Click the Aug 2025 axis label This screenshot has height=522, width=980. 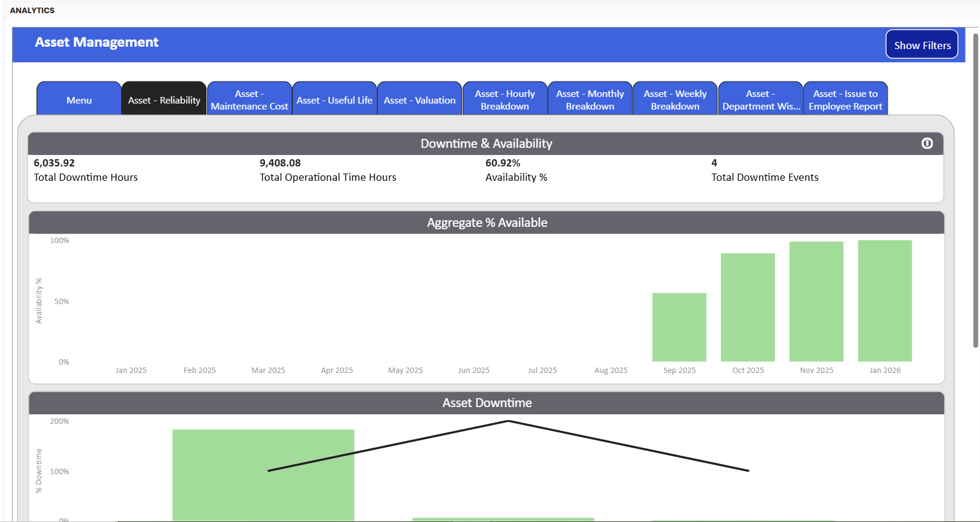click(x=611, y=371)
